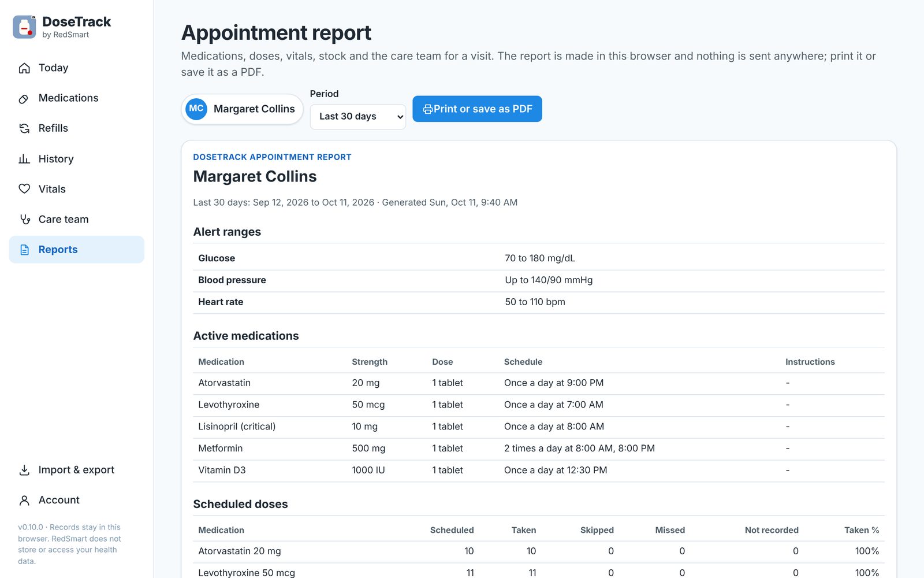924x578 pixels.
Task: Click Print or save as PDF
Action: (x=477, y=109)
